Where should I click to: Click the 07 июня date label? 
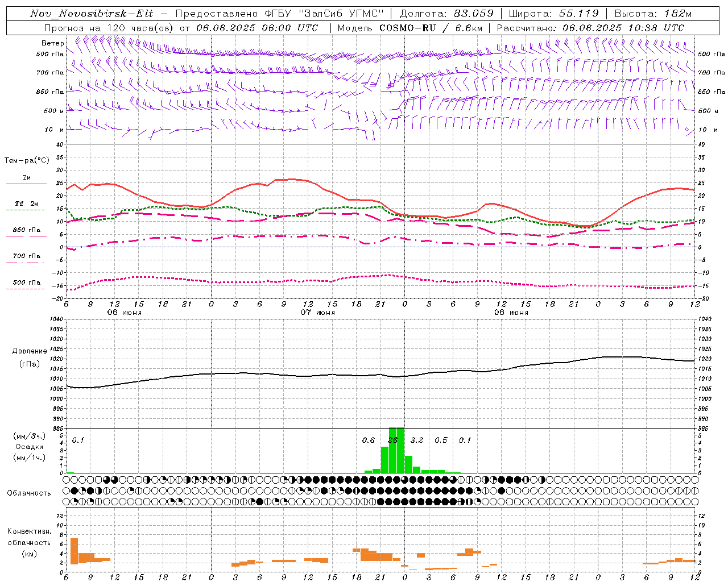(x=318, y=313)
